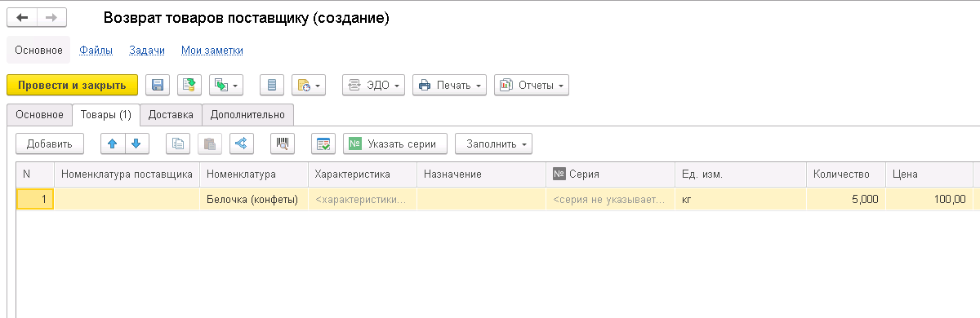Open the Дополнительно tab

248,114
